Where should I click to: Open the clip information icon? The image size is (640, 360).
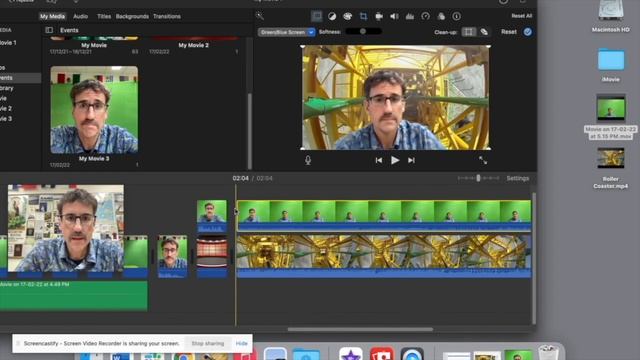[456, 16]
